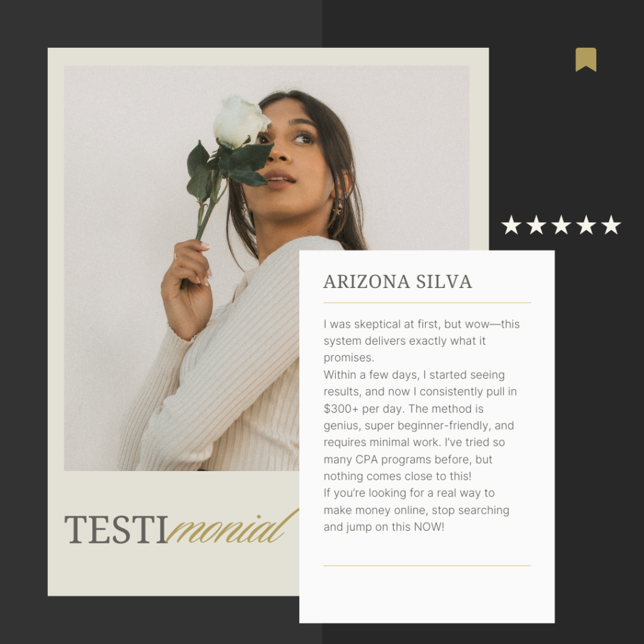Click the gold divider below the testimonial text
This screenshot has width=644, height=644.
[x=427, y=565]
